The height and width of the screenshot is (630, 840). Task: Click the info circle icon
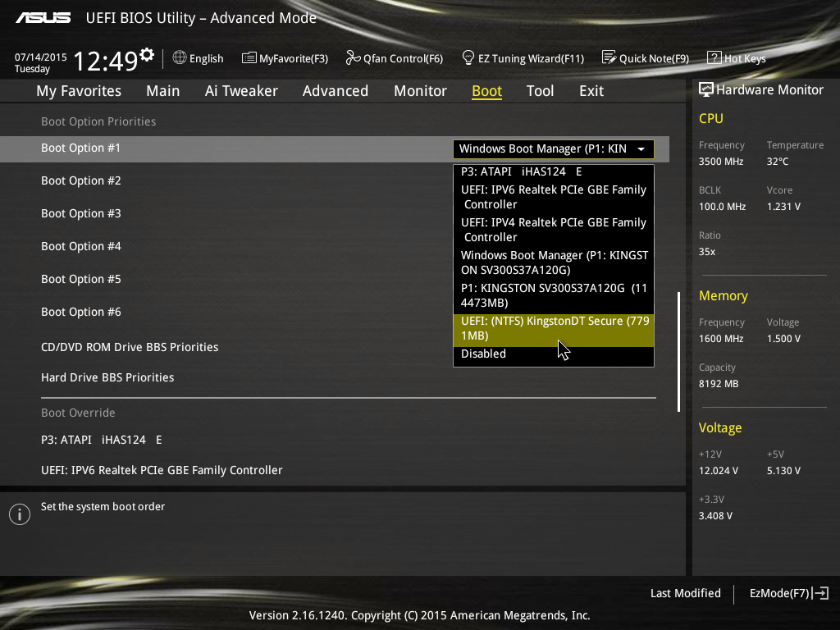(x=20, y=514)
